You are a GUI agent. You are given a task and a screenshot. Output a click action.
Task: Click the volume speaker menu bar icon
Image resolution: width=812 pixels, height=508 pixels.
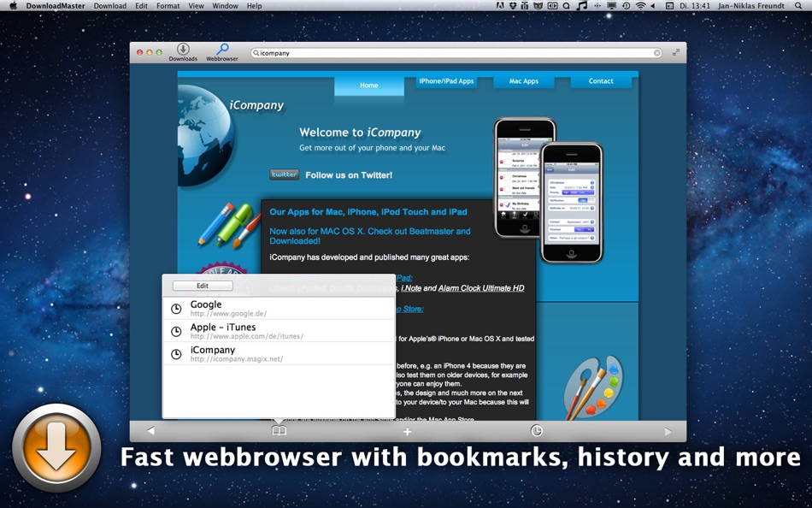[x=652, y=6]
